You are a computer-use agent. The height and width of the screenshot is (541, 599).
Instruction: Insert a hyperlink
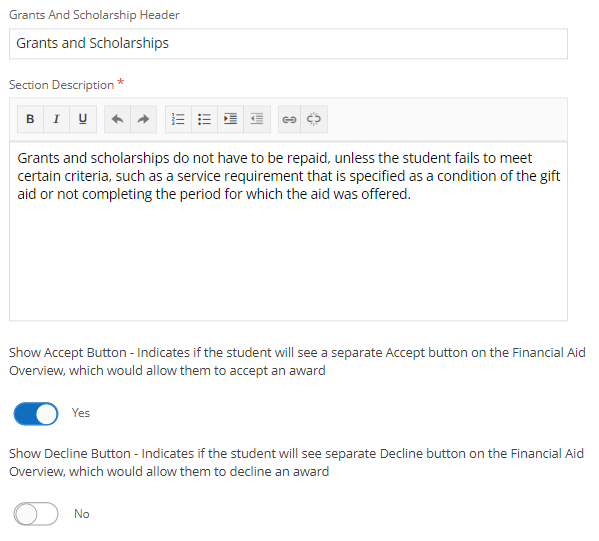(289, 119)
